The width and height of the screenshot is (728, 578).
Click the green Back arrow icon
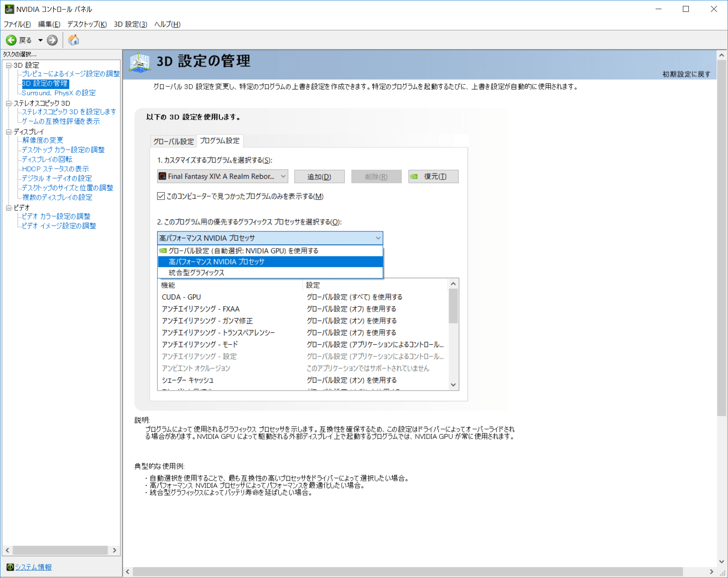pos(11,40)
